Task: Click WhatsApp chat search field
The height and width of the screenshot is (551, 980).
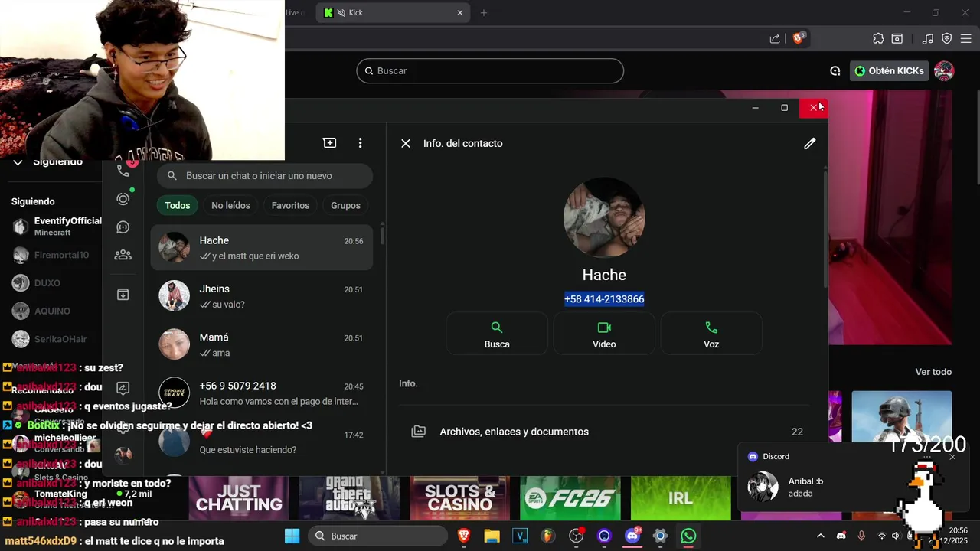Action: (265, 176)
